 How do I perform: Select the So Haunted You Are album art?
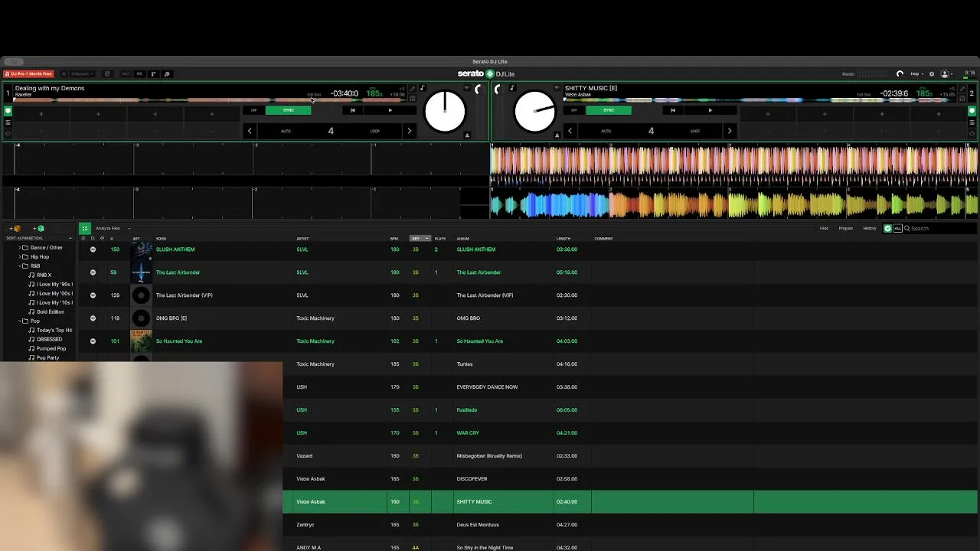pyautogui.click(x=141, y=341)
